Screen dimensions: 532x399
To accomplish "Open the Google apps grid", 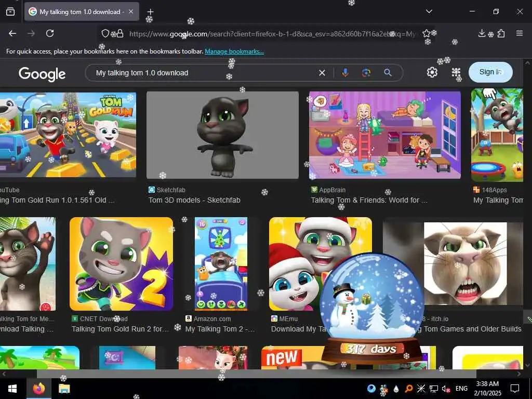I will click(456, 72).
